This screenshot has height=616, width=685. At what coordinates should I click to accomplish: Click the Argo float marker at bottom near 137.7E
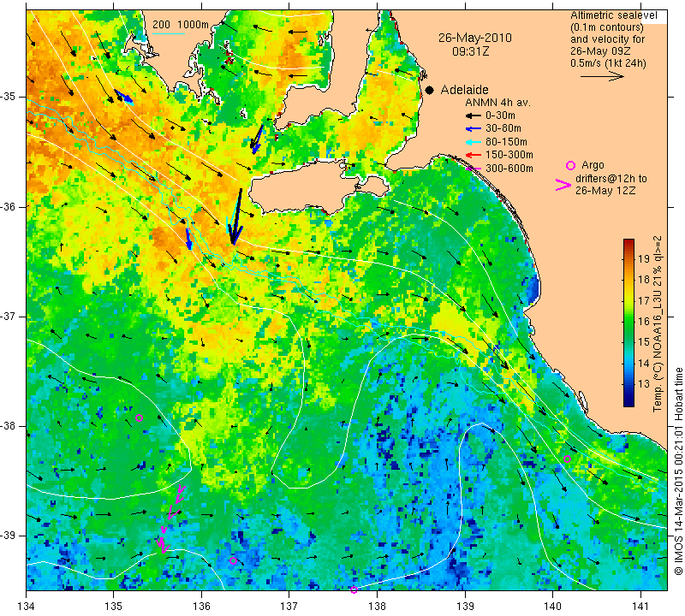[354, 589]
